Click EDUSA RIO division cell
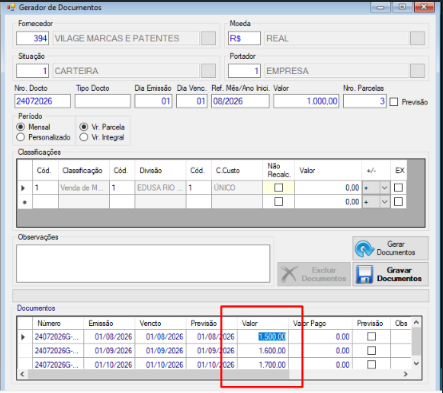The image size is (443, 393). pos(160,188)
